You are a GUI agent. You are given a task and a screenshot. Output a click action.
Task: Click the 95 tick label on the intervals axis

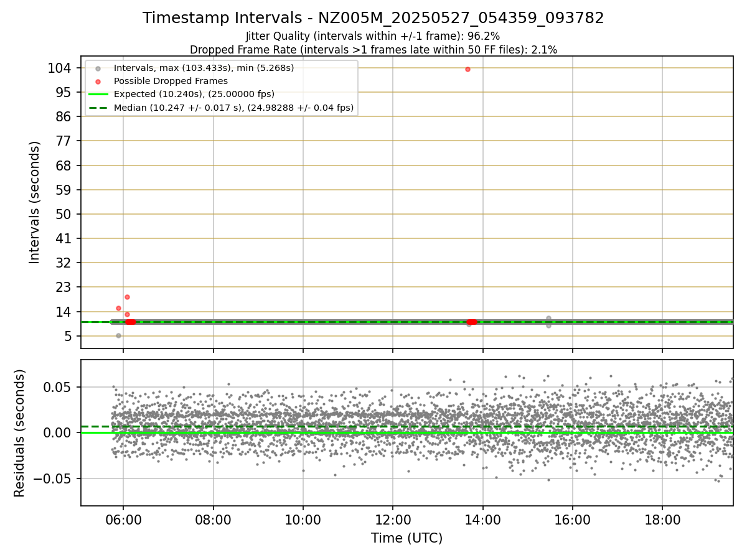[x=63, y=92]
